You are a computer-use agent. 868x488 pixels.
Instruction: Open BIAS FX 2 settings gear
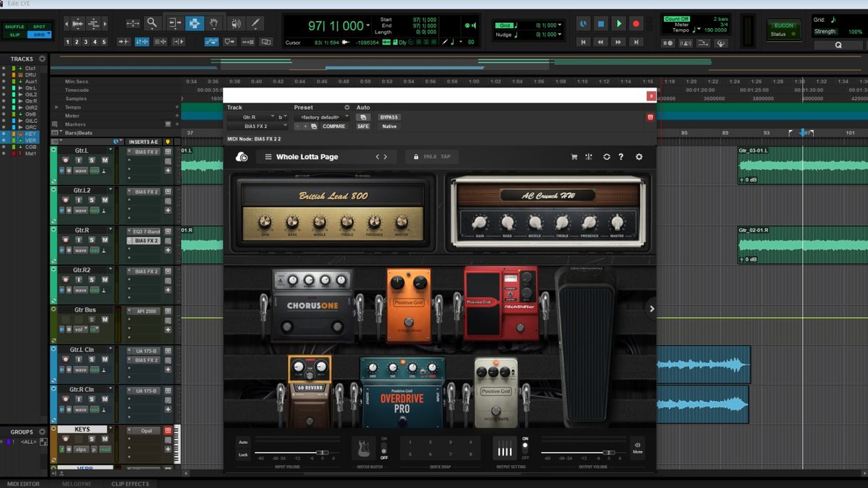click(x=639, y=157)
